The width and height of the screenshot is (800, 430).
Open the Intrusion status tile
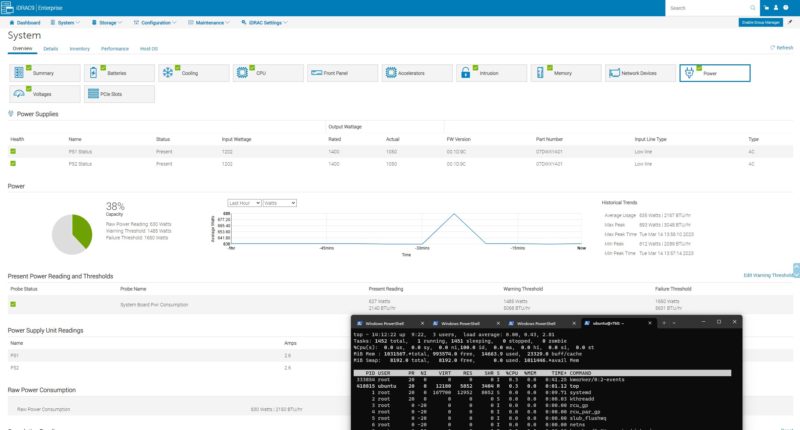point(491,73)
